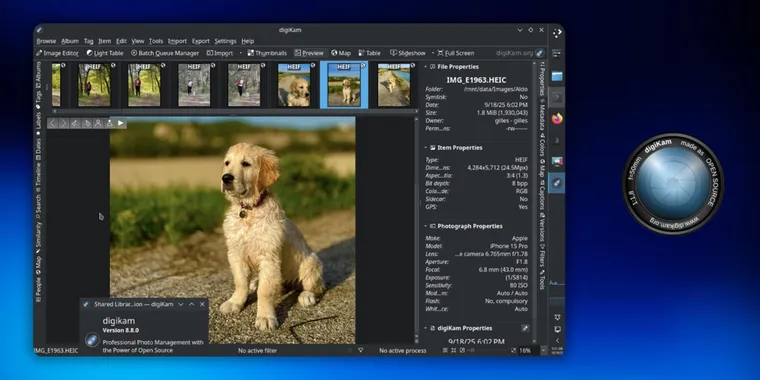Go to next image in preview toolbar
The width and height of the screenshot is (760, 380).
(63, 124)
